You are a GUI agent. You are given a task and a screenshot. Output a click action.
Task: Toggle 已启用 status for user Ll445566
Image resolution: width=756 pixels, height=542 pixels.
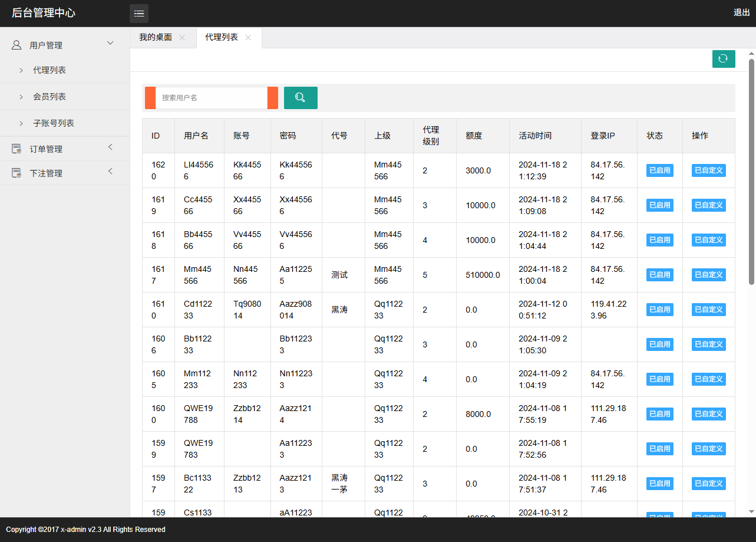(x=659, y=170)
